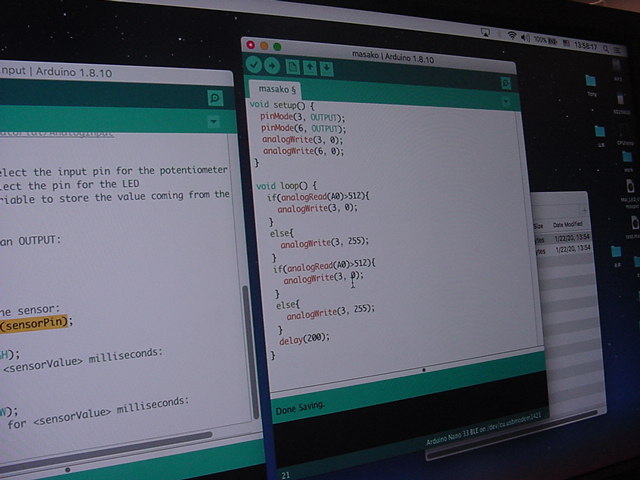Screen dimensions: 640x480
Task: Click the Verify checkmark button in masako window
Action: click(x=254, y=65)
